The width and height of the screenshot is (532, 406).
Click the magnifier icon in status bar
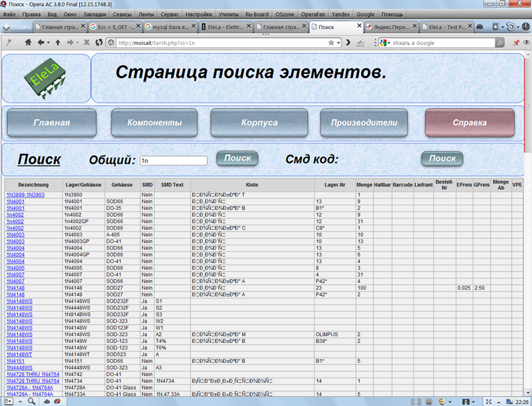pos(32,402)
